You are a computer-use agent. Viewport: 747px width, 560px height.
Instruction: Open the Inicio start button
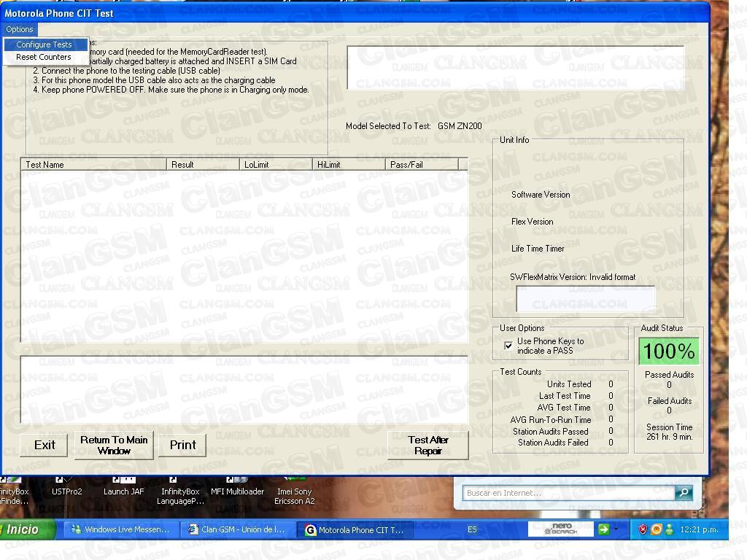pos(26,529)
